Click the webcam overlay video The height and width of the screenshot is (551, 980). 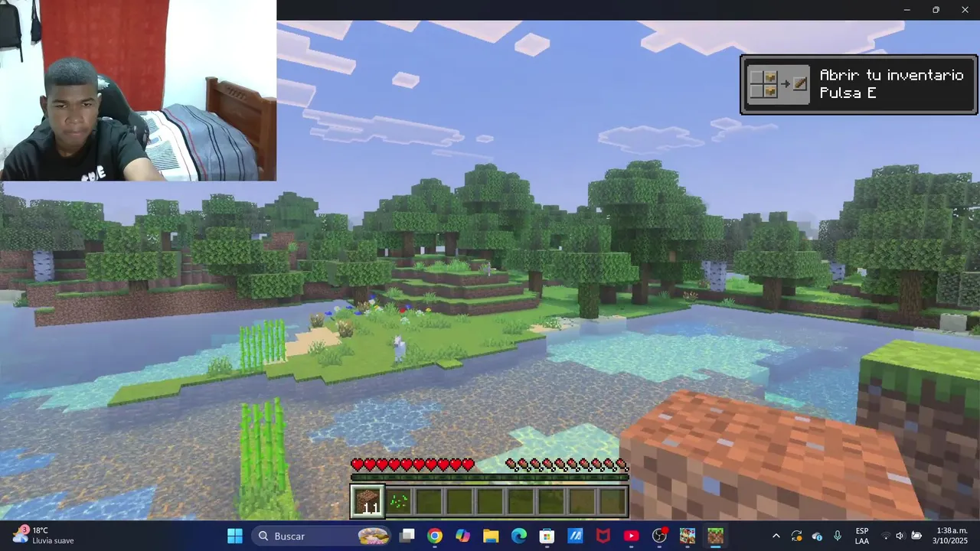pos(138,90)
